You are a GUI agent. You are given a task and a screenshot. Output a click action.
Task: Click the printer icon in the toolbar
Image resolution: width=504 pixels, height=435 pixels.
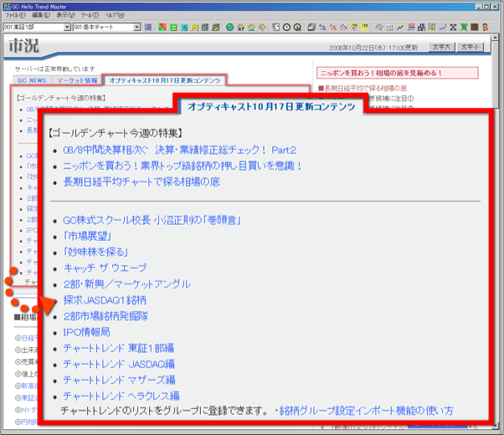[x=311, y=28]
